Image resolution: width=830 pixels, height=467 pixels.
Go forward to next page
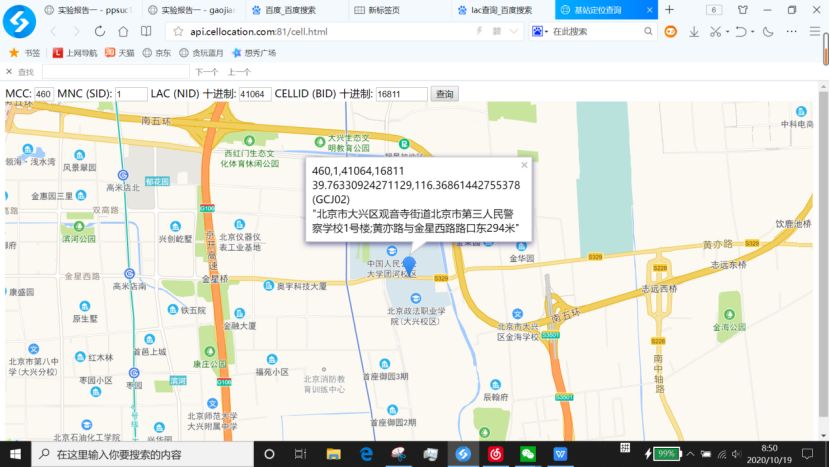[x=76, y=32]
